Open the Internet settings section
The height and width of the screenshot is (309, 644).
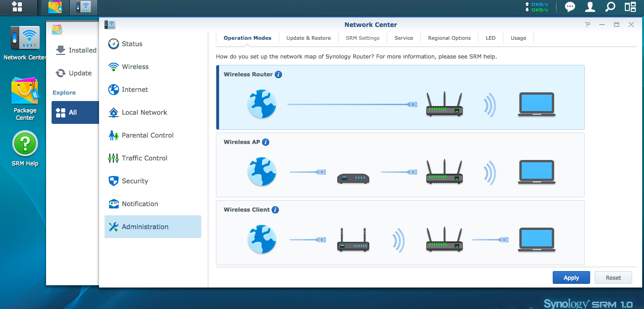tap(153, 90)
